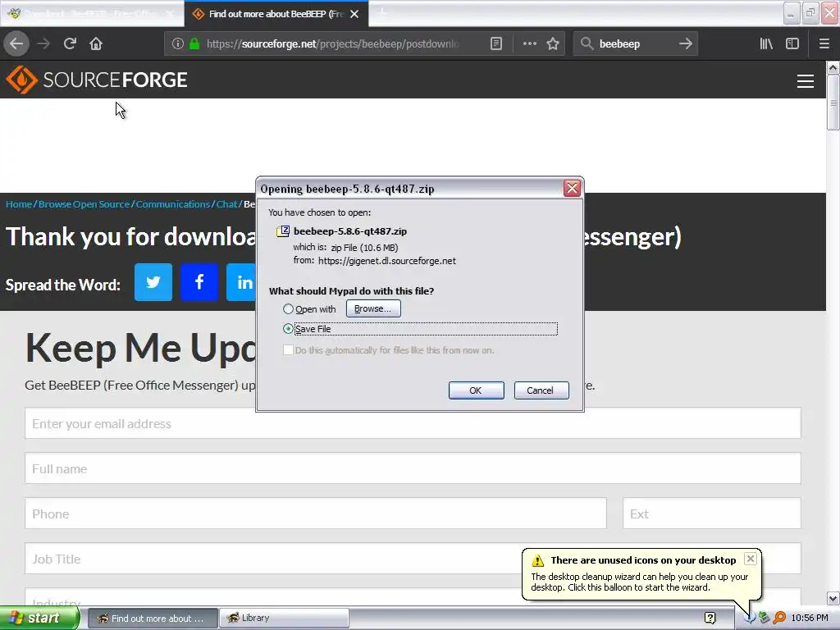Switch to the first browser tab
This screenshot has height=630, width=840.
[91, 13]
